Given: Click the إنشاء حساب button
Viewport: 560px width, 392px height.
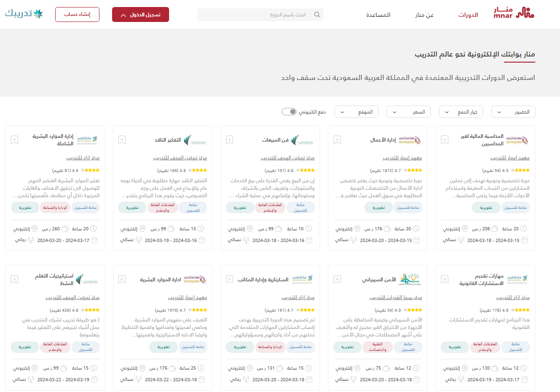Looking at the screenshot, I should pyautogui.click(x=77, y=14).
